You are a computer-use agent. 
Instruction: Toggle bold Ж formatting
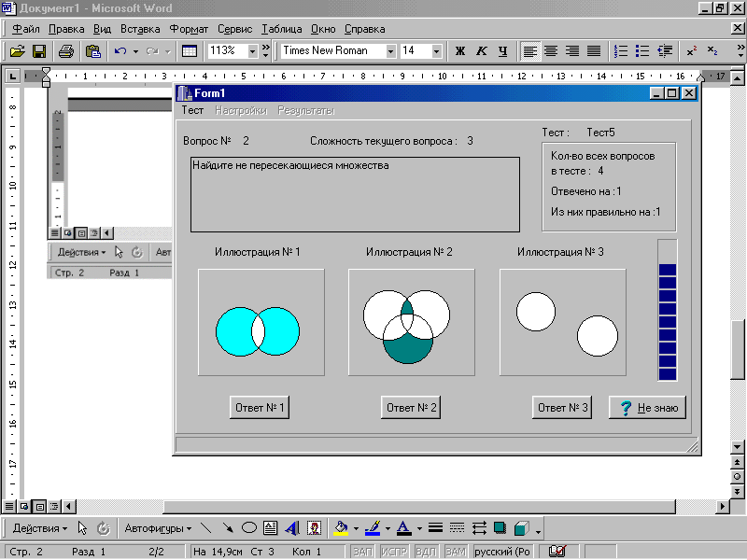coord(459,51)
